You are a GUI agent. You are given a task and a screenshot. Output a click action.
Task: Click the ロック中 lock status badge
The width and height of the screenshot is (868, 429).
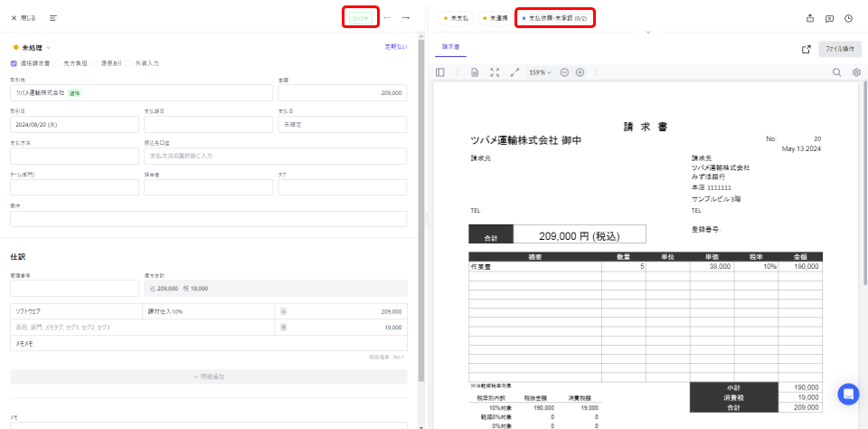click(x=361, y=18)
